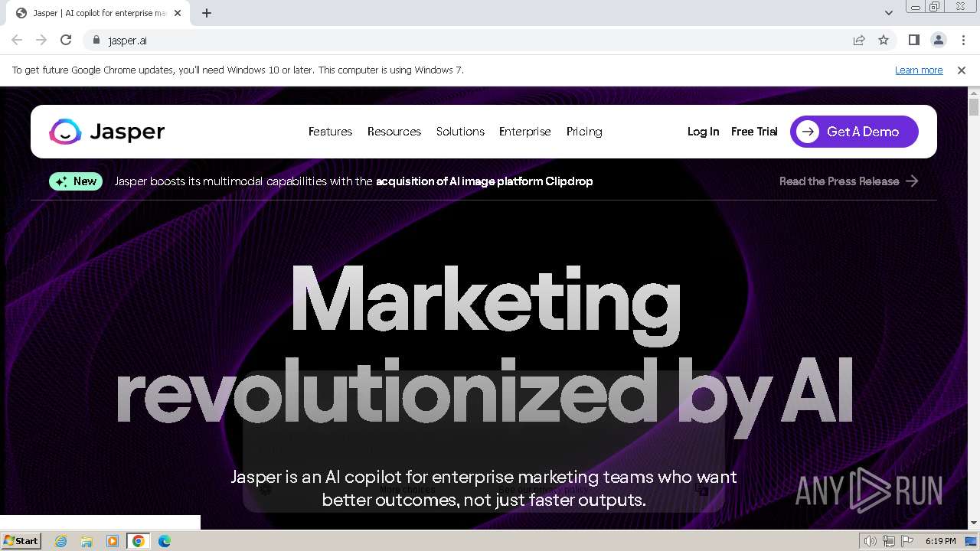Start a Free Trial
Viewport: 980px width, 551px height.
click(754, 132)
